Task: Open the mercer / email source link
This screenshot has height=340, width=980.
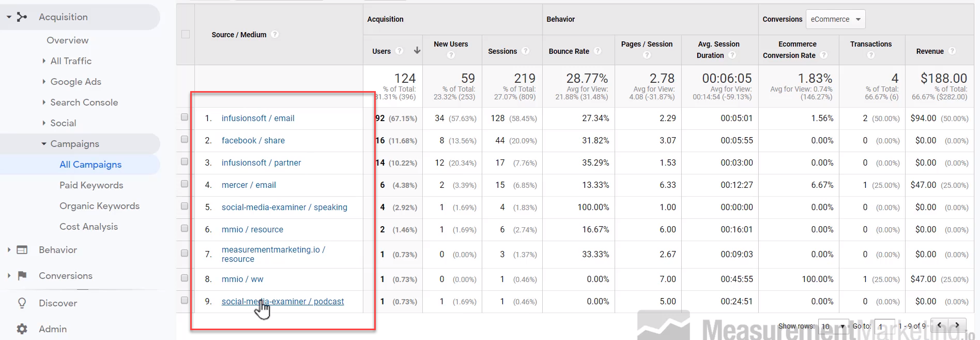Action: click(x=249, y=185)
